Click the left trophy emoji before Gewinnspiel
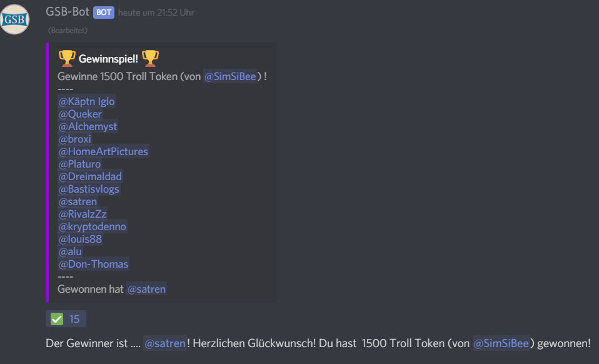Screen dimensions: 599x364 tap(67, 58)
